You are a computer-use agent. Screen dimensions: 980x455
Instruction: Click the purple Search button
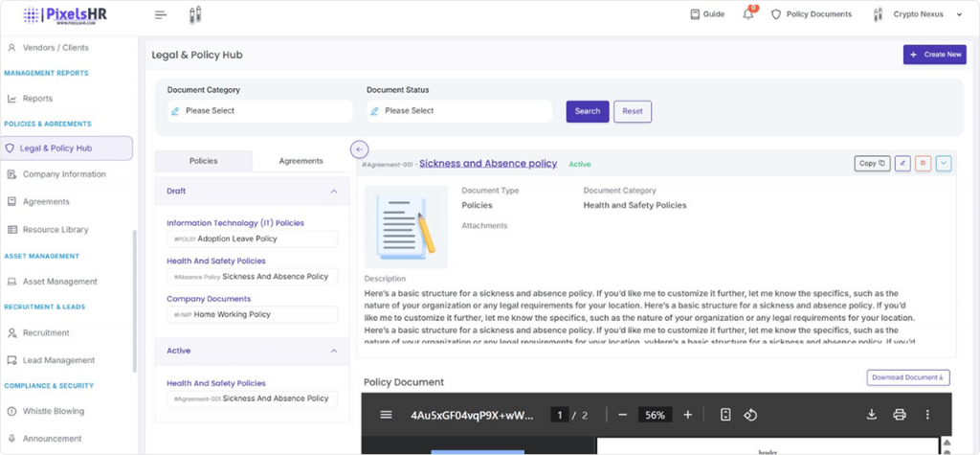coord(587,111)
